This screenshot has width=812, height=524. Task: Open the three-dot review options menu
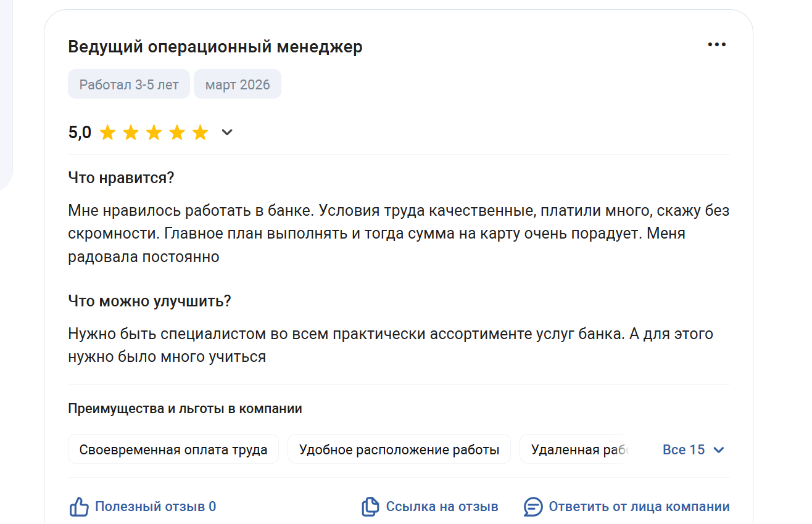point(716,44)
